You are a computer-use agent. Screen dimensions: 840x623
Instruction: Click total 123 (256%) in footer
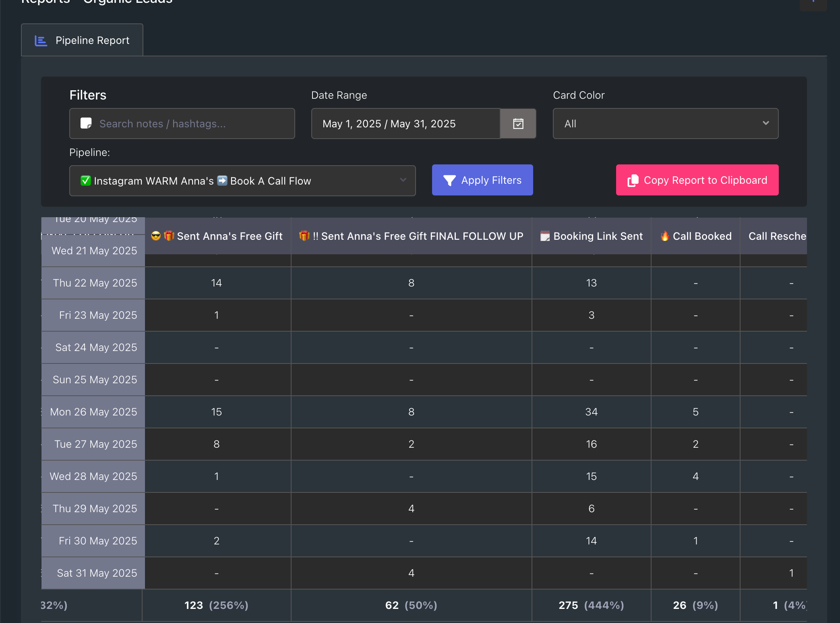(x=216, y=605)
